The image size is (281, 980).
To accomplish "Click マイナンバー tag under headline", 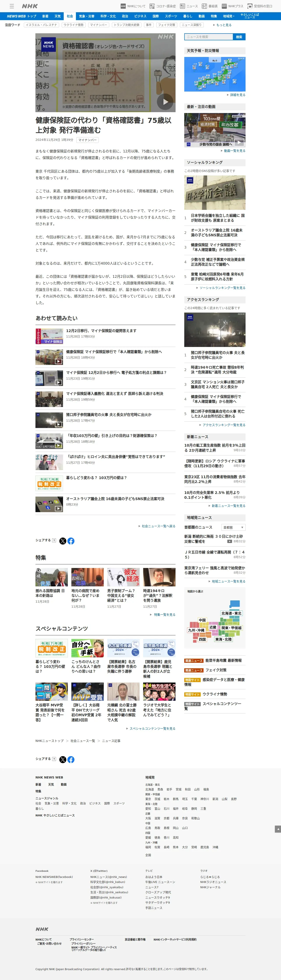I will pyautogui.click(x=88, y=140).
